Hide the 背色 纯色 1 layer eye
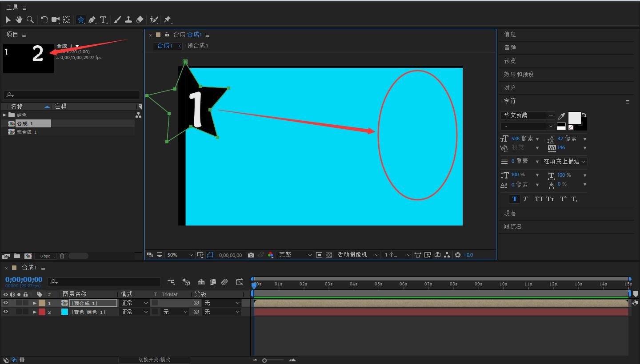This screenshot has height=364, width=640. tap(6, 312)
